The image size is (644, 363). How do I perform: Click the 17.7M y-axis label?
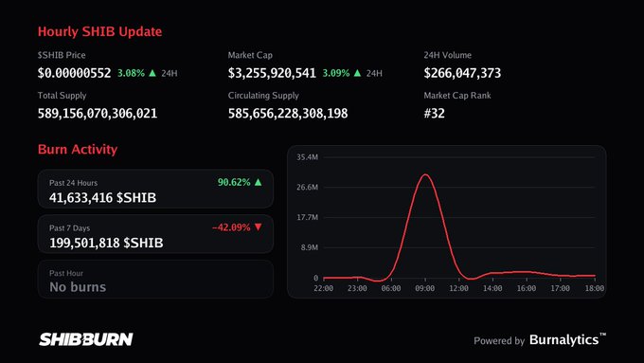pyautogui.click(x=307, y=217)
